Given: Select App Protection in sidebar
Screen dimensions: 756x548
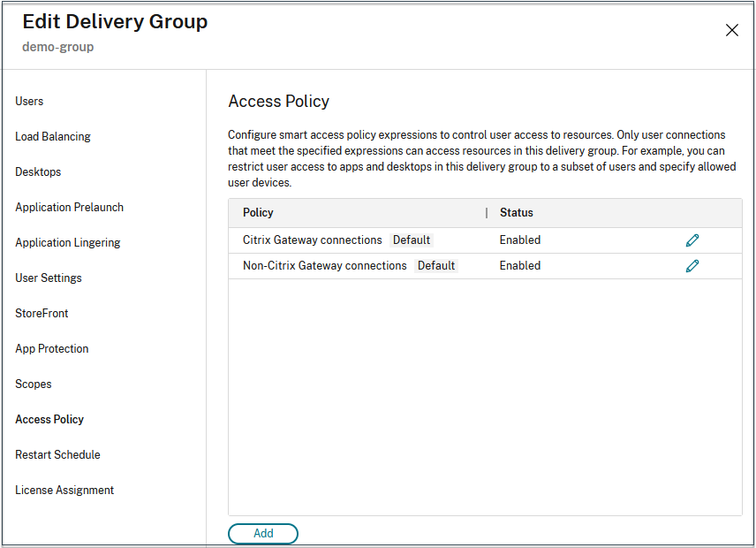Looking at the screenshot, I should pos(52,349).
